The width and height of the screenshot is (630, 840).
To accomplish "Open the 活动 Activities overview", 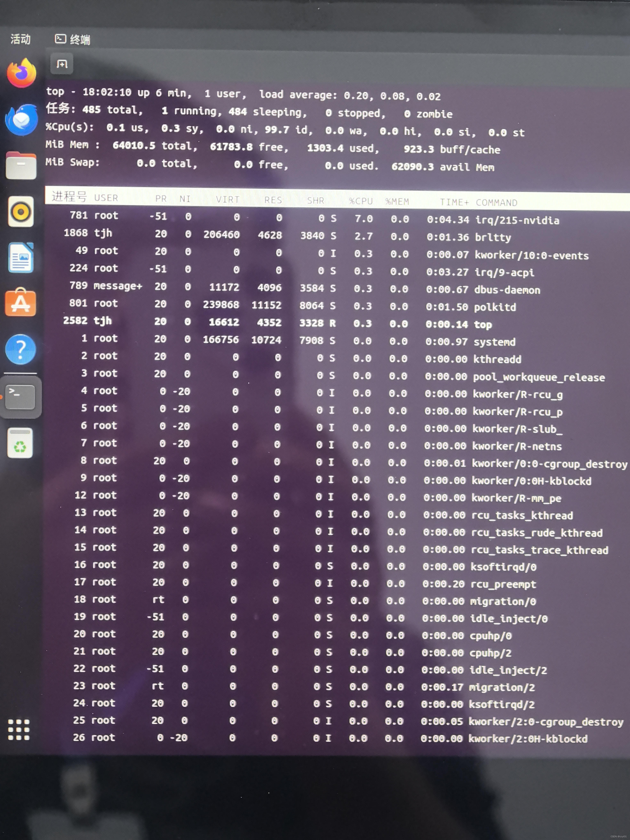I will click(x=21, y=39).
